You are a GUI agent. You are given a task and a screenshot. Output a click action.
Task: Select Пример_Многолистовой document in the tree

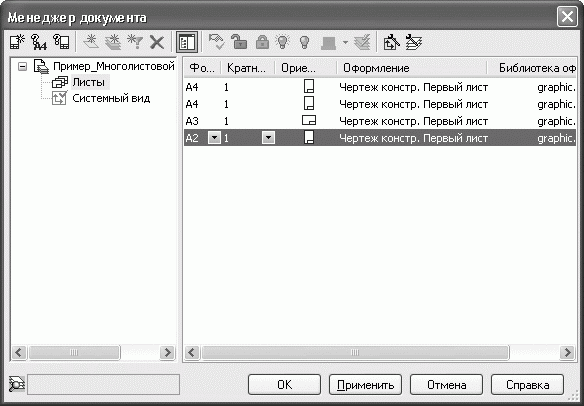coord(114,66)
